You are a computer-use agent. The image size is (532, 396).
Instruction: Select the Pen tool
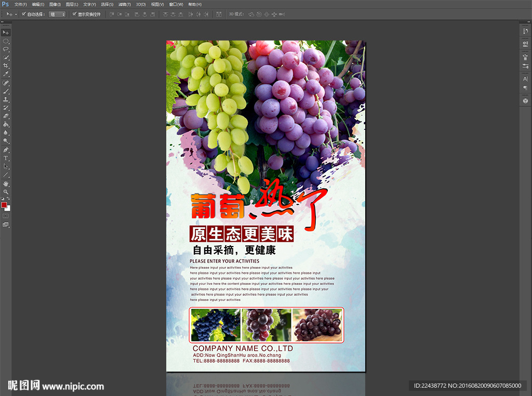coord(6,150)
